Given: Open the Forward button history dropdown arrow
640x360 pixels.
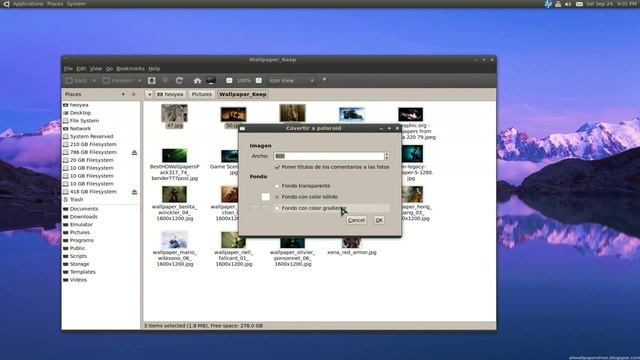Looking at the screenshot, I should click(x=139, y=81).
